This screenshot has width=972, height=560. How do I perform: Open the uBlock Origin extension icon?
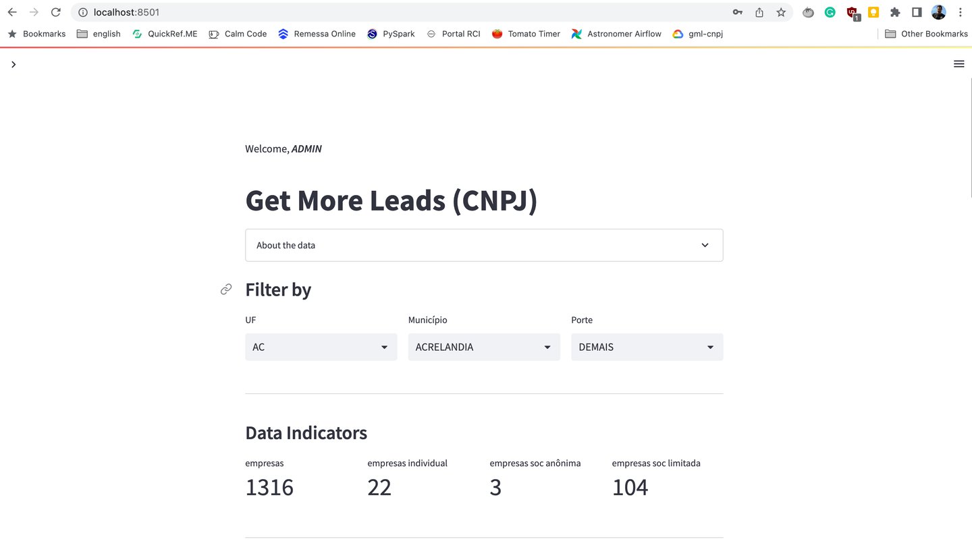pos(851,12)
